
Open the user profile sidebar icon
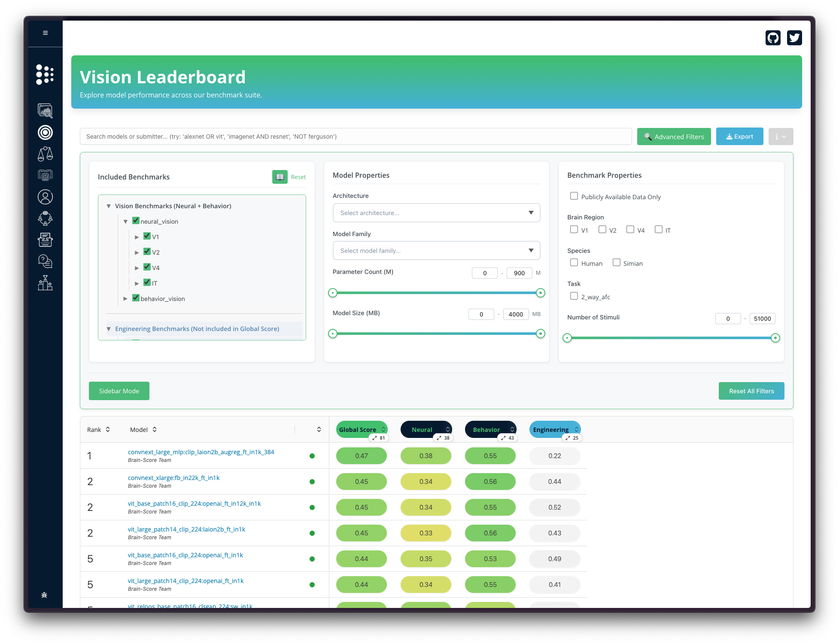(45, 197)
